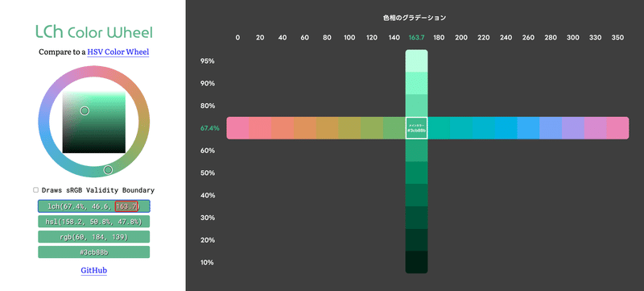
Task: Select the 50% lightness green swatch
Action: point(416,173)
